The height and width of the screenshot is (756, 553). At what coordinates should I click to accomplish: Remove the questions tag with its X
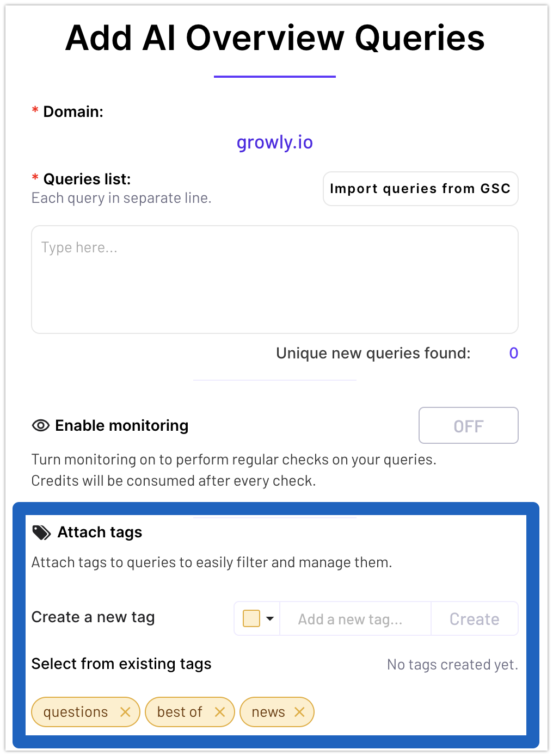click(125, 712)
